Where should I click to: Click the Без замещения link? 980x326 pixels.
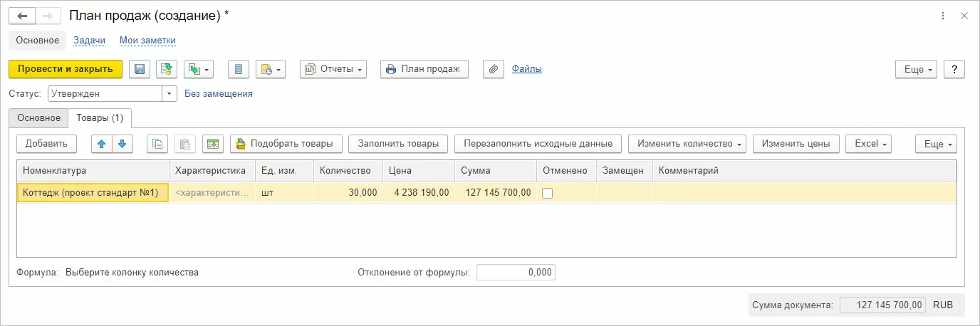click(x=218, y=93)
